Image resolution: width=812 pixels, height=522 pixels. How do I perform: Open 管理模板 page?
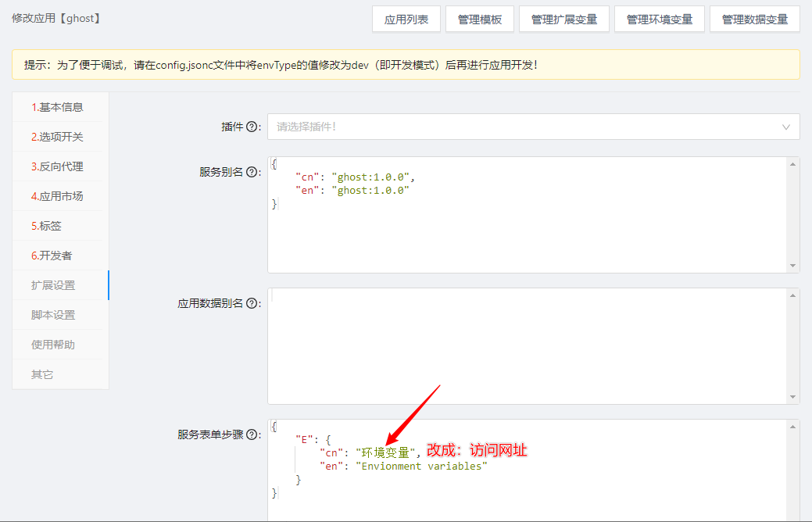click(480, 20)
